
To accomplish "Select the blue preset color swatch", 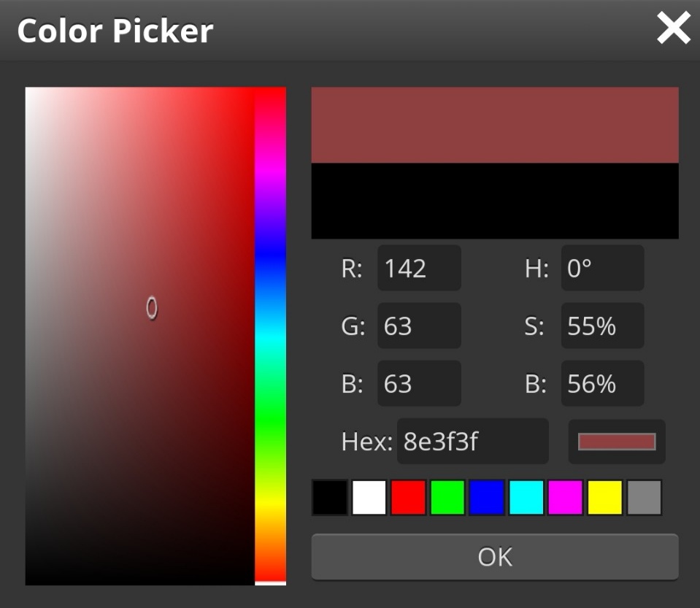I will pos(487,496).
